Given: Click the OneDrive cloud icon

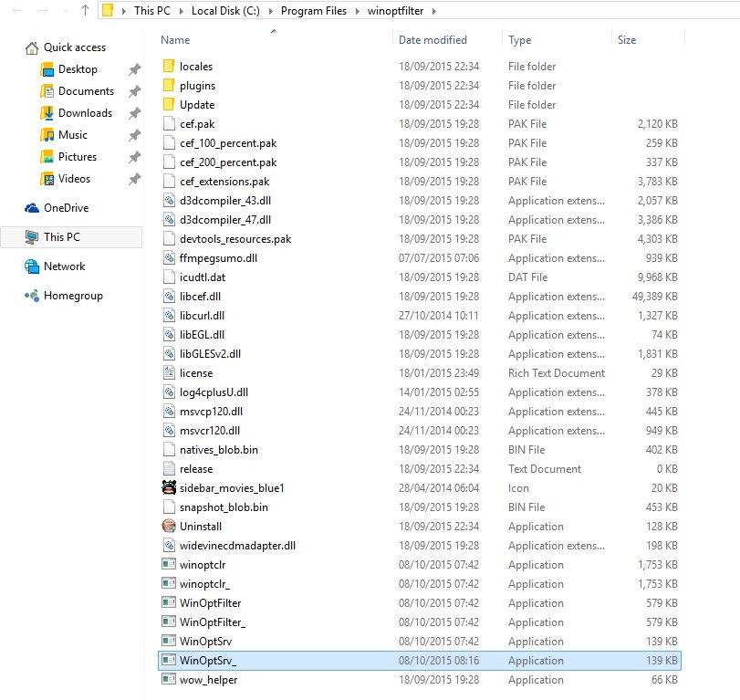Looking at the screenshot, I should coord(32,208).
